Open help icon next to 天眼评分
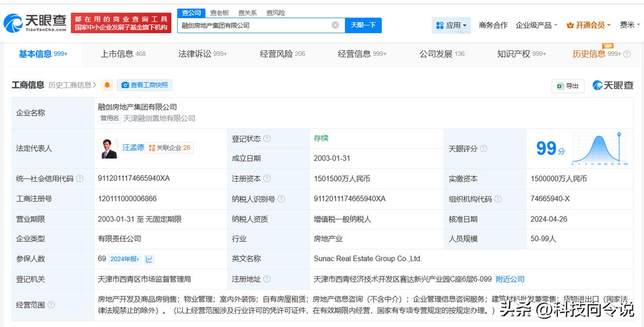Image resolution: width=644 pixels, height=327 pixels. pos(484,149)
